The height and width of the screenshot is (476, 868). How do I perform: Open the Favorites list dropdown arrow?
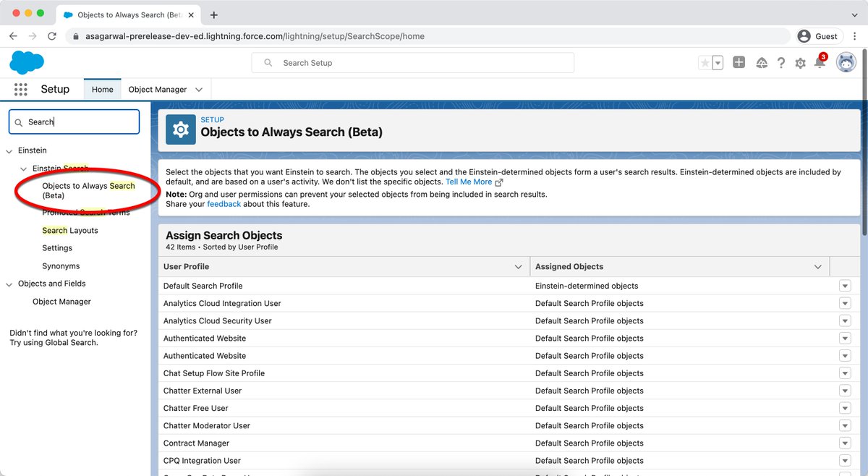(x=718, y=63)
